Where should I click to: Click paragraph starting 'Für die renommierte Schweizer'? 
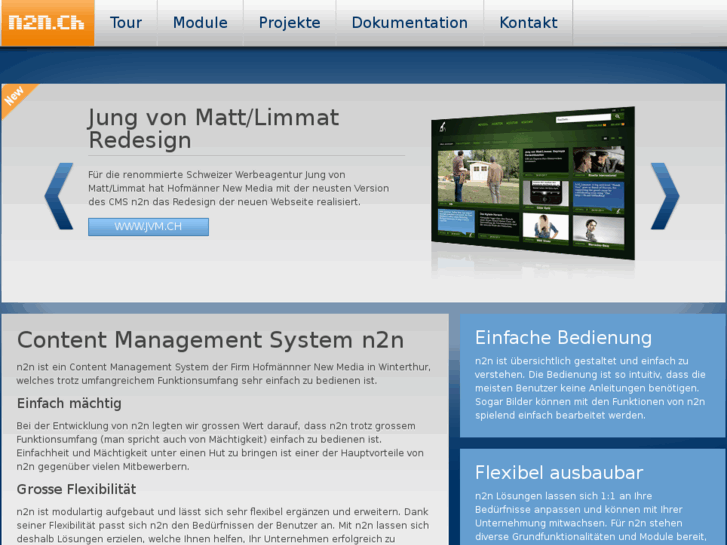238,188
